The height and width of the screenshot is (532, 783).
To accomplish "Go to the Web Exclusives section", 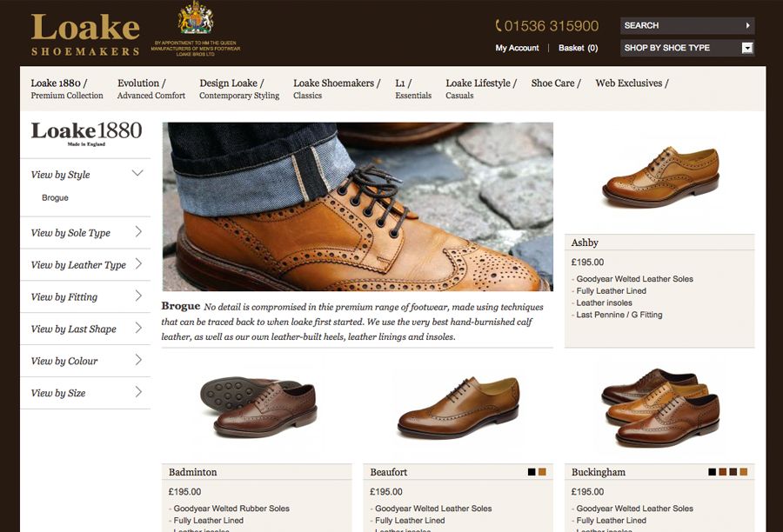I will (x=632, y=83).
